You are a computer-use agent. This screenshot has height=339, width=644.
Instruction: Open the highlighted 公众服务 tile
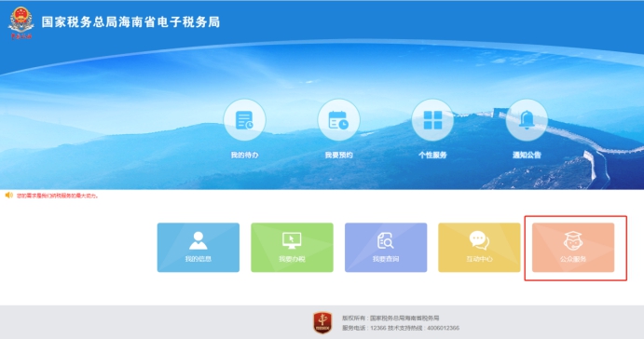[573, 248]
